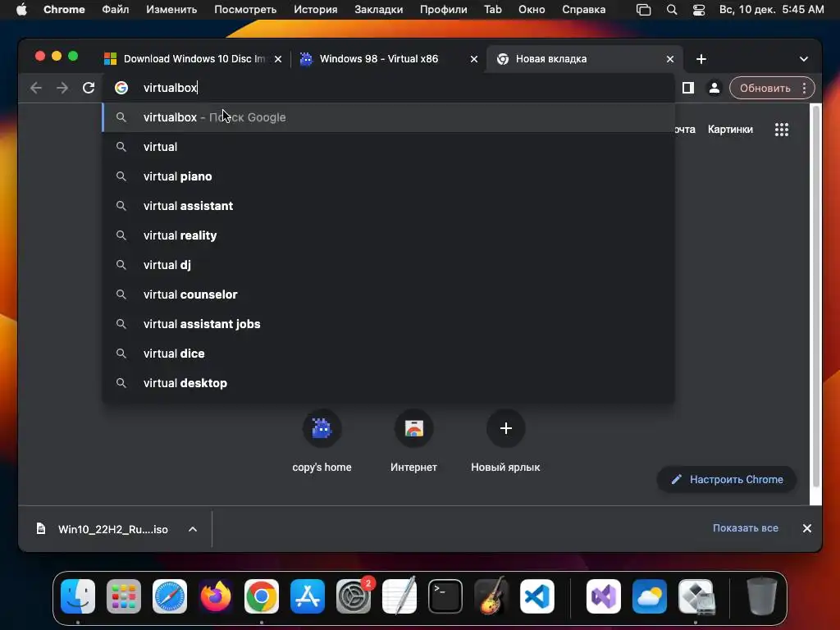This screenshot has height=630, width=840.
Task: Launch Firefox from the Dock
Action: [216, 596]
